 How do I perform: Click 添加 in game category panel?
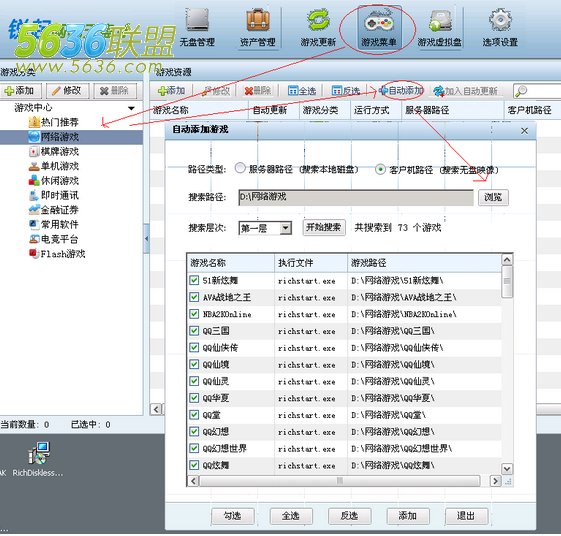[x=20, y=91]
